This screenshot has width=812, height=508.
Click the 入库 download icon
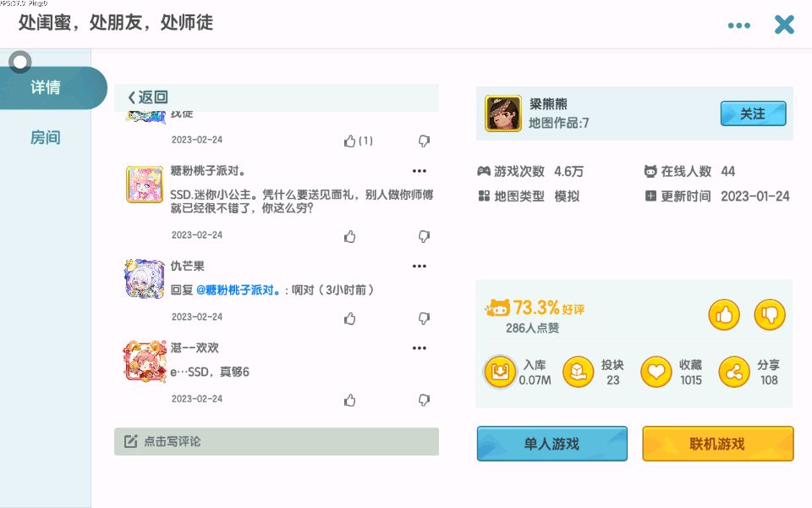(500, 372)
